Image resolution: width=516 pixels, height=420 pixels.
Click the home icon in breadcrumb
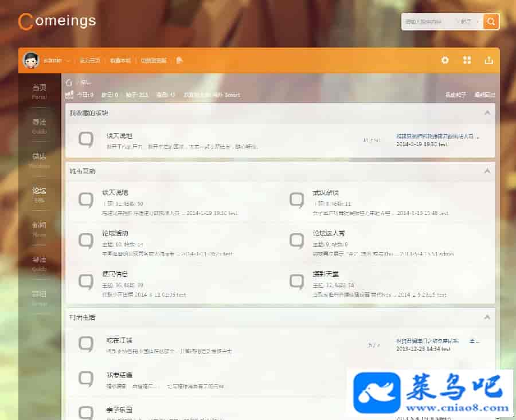(69, 83)
